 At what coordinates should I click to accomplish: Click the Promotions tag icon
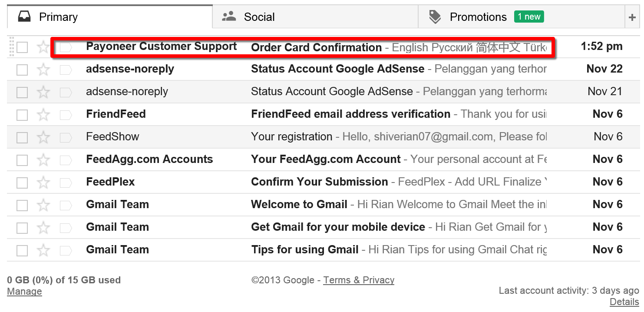(435, 17)
